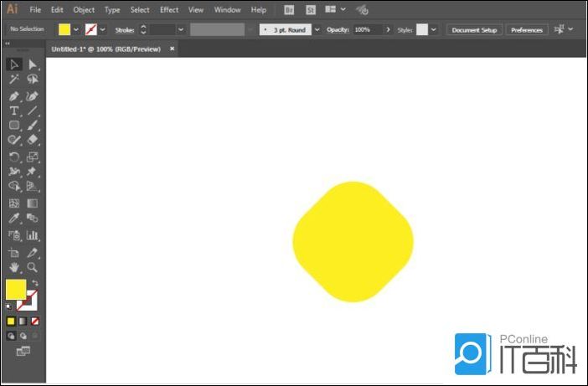Click the Preferences button
This screenshot has width=588, height=386.
[527, 29]
